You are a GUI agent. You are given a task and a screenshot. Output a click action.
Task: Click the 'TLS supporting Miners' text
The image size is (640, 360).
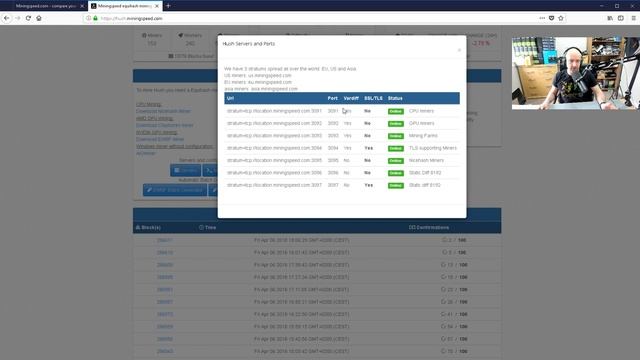tap(433, 148)
